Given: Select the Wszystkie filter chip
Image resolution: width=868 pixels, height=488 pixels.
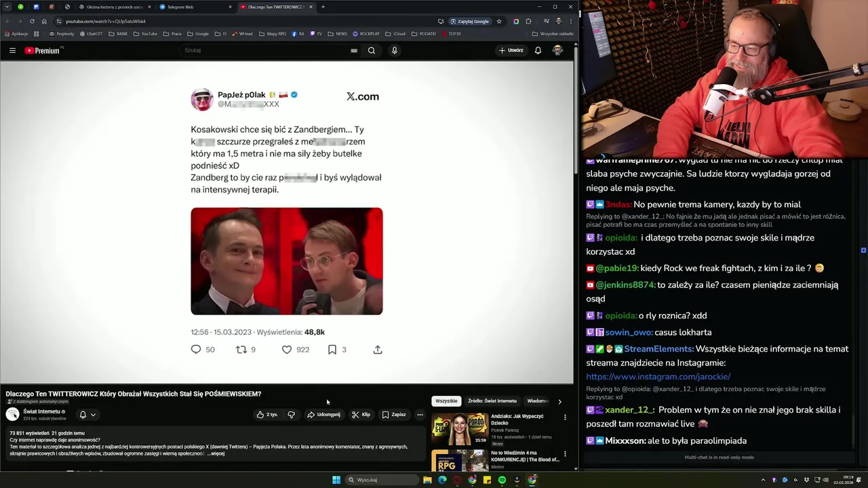Looking at the screenshot, I should coord(446,401).
